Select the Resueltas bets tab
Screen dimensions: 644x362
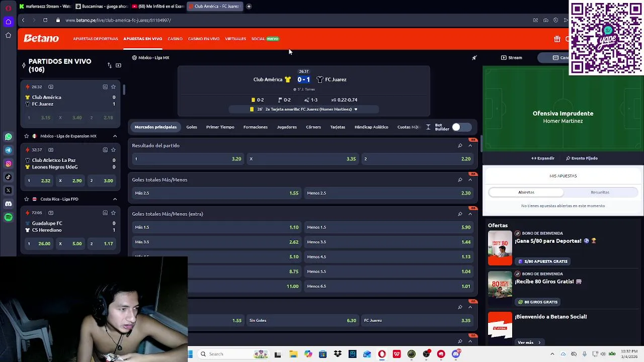click(x=600, y=192)
